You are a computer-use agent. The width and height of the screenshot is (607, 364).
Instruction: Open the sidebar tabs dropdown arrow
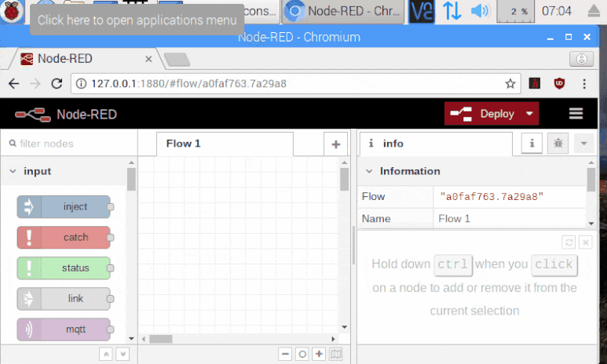click(x=583, y=144)
